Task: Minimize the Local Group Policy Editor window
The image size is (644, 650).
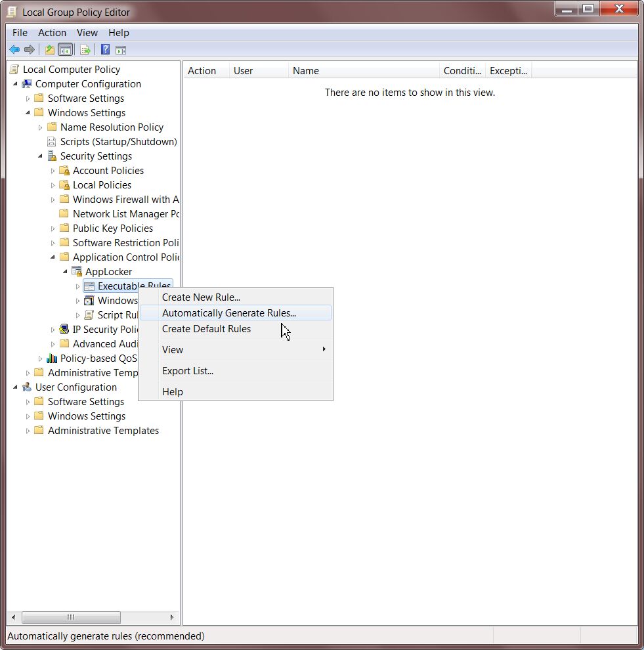Action: (x=567, y=10)
